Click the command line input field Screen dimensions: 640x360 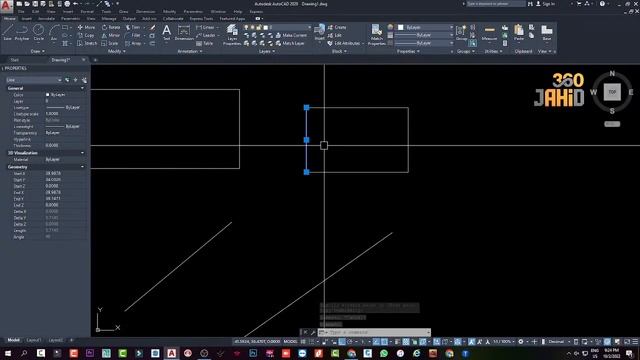(374, 332)
